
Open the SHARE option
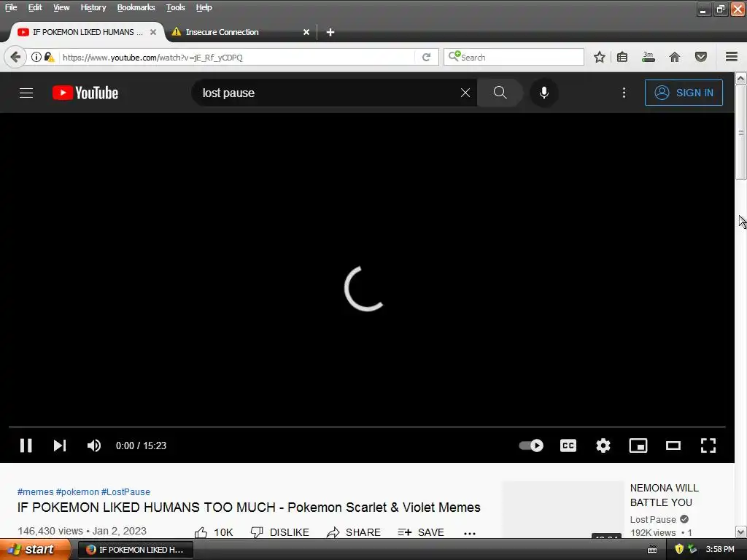(354, 532)
